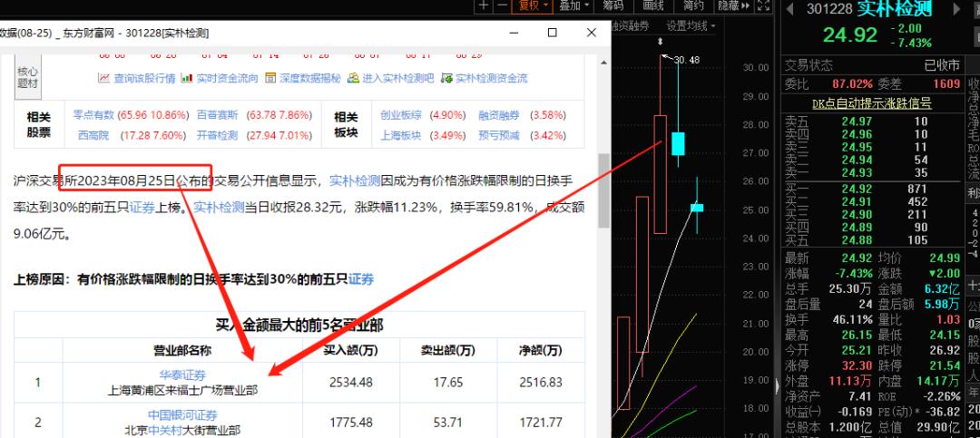Open related sector 上海板块
The width and height of the screenshot is (980, 438).
coord(401,135)
